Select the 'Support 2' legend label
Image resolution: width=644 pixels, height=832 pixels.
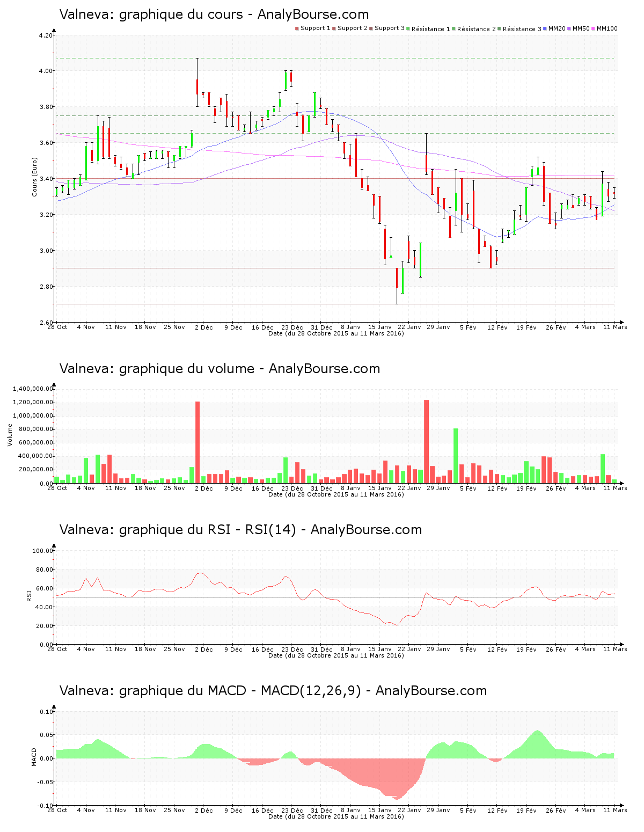click(353, 28)
